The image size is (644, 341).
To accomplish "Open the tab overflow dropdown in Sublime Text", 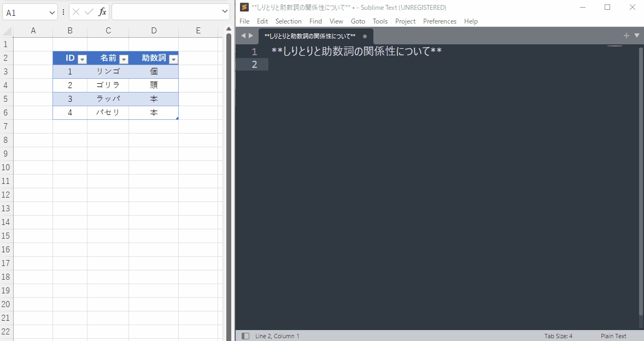I will (636, 35).
